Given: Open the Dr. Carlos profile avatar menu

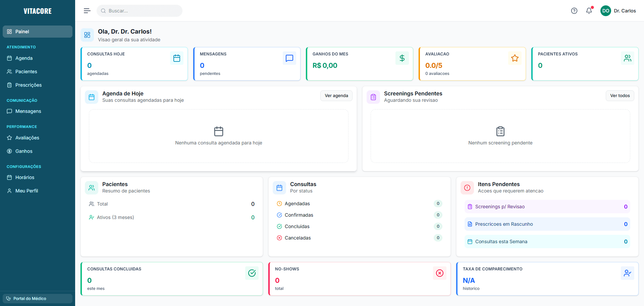Looking at the screenshot, I should click(x=606, y=11).
